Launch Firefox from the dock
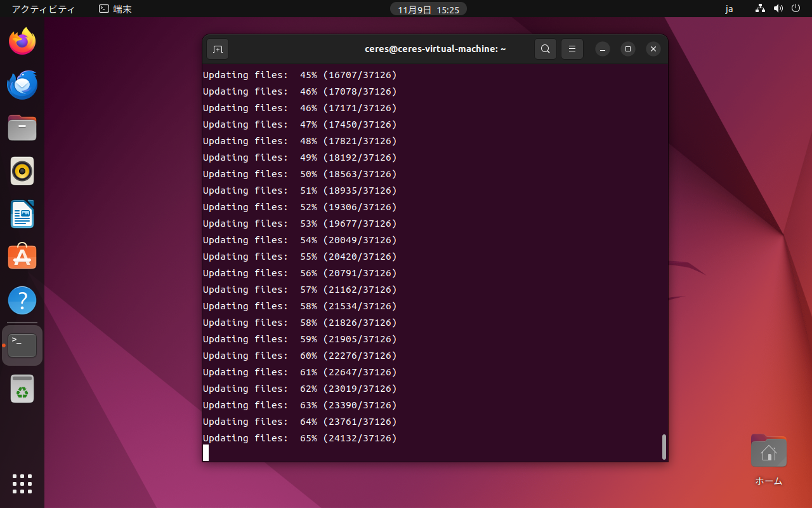 [x=22, y=41]
